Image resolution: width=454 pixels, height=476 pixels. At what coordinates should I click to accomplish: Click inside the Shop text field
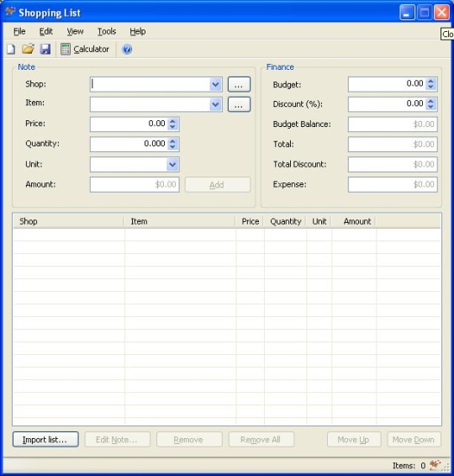coord(150,84)
